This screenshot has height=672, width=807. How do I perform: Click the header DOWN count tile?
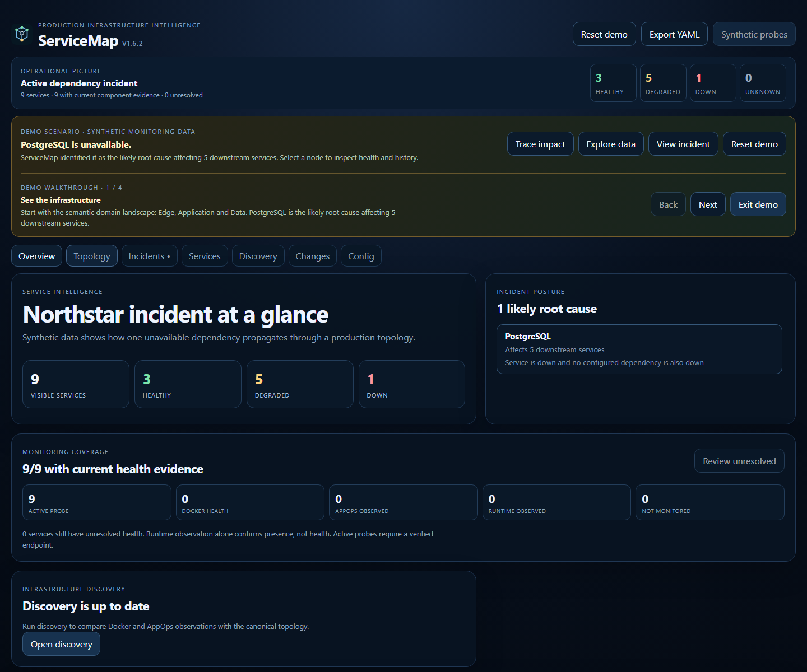(x=713, y=83)
